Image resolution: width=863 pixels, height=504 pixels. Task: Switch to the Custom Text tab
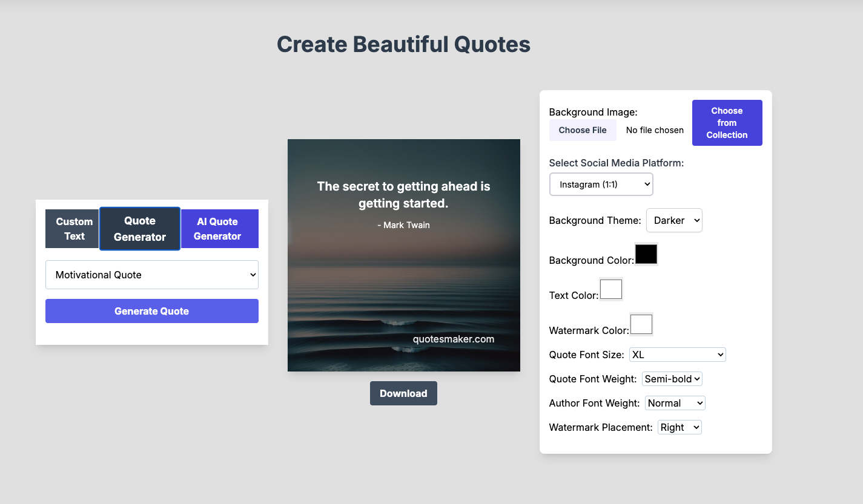[x=72, y=228]
